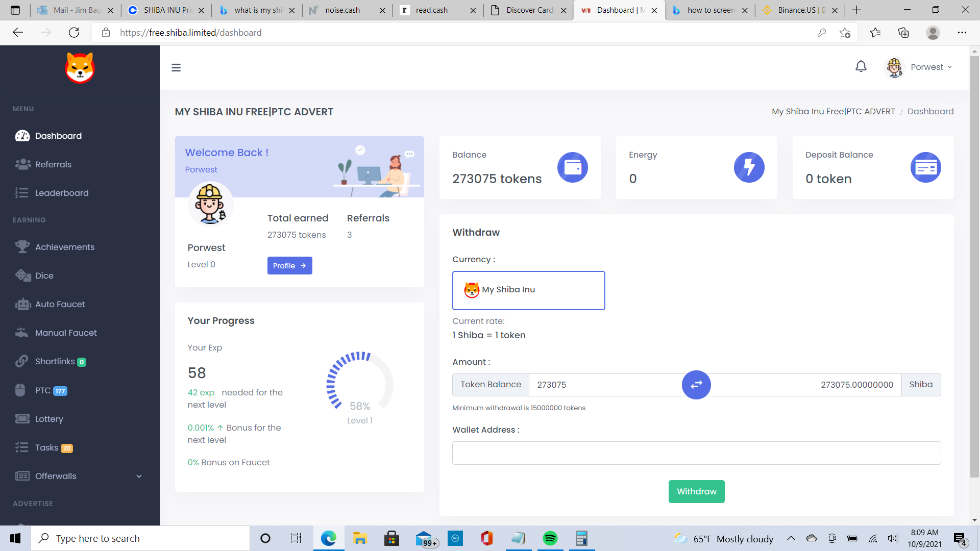Screen dimensions: 980x551
Task: Open the taskbar clock and date
Action: (924, 538)
